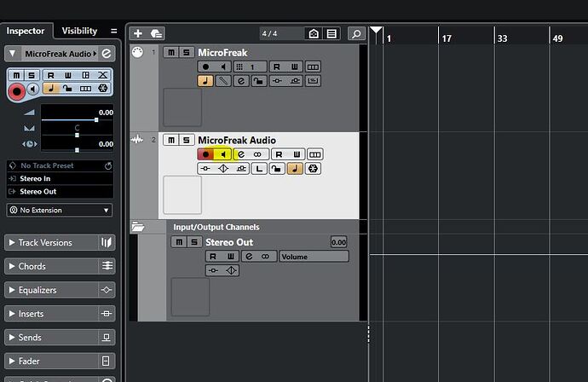Lock the MicroFreak Audio track
The image size is (588, 382).
[276, 169]
